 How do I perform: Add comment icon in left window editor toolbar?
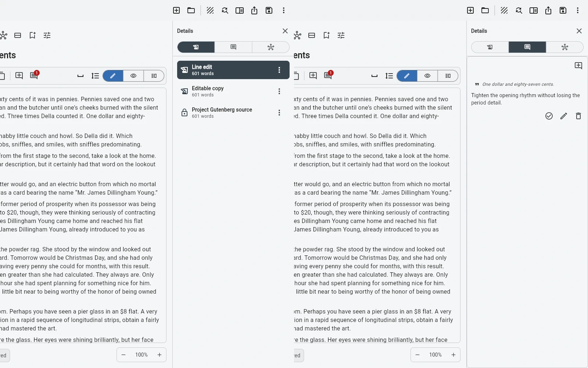(x=19, y=75)
